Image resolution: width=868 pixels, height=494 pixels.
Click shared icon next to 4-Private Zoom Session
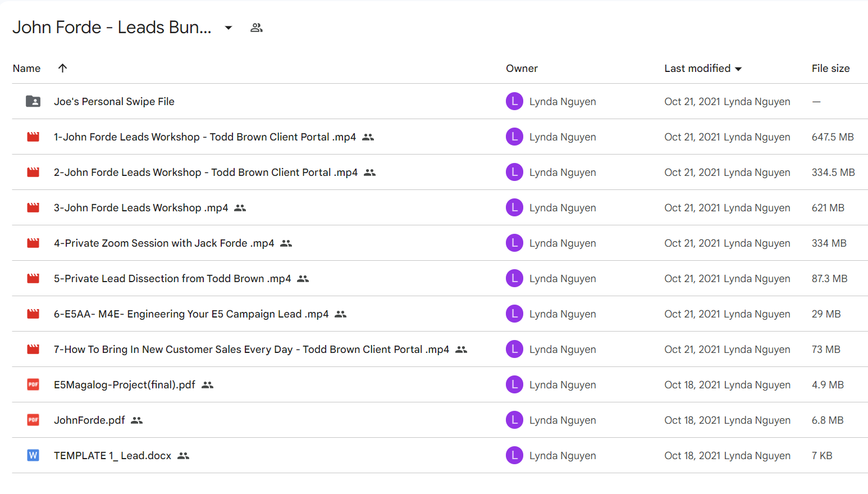click(286, 243)
